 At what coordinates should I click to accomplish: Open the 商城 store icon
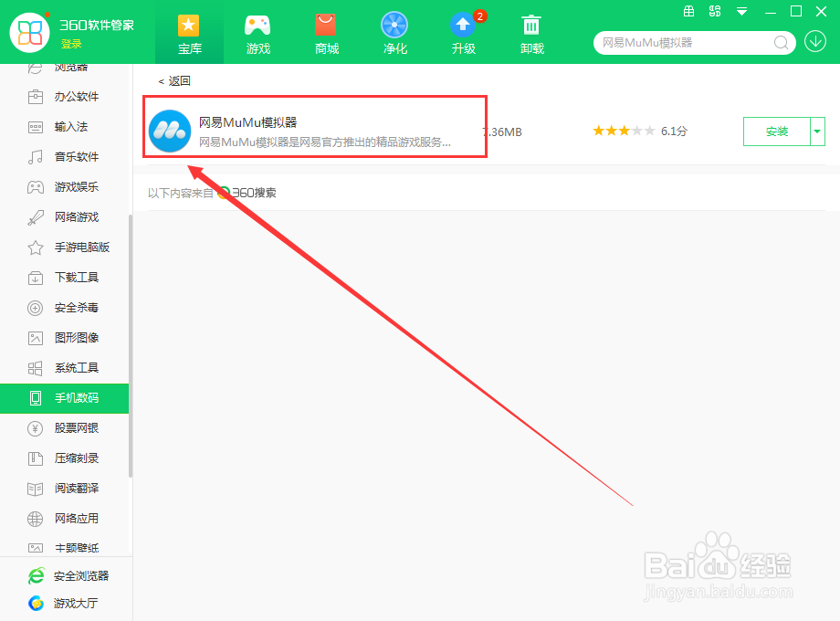(326, 32)
